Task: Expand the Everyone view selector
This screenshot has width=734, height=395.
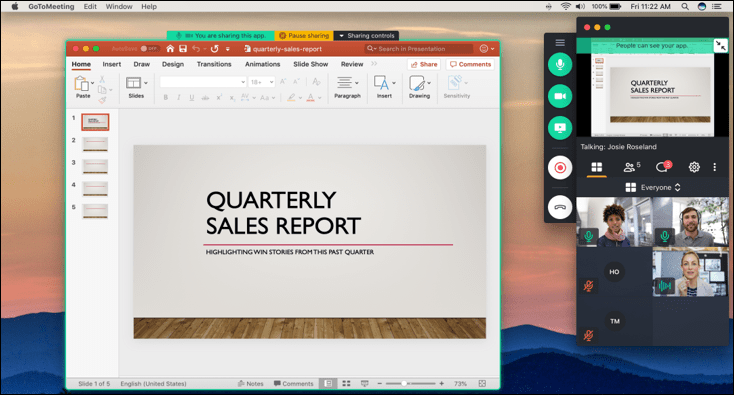Action: pos(653,187)
